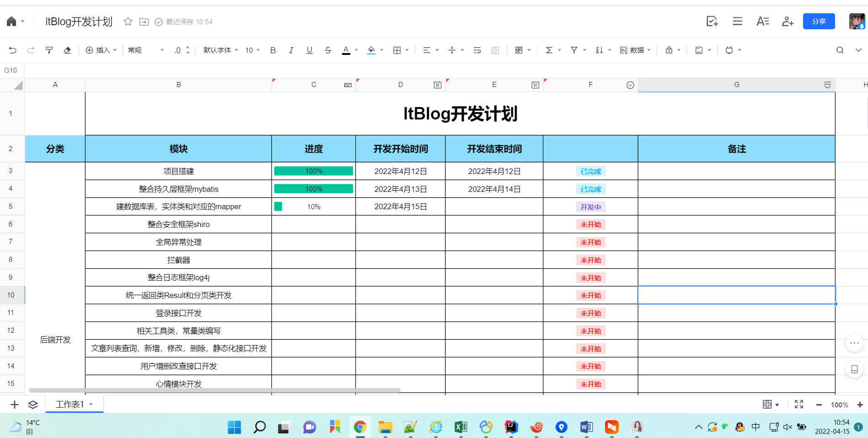Collapse the toolbar with chevron
Screen dimensions: 868x438
tap(858, 50)
